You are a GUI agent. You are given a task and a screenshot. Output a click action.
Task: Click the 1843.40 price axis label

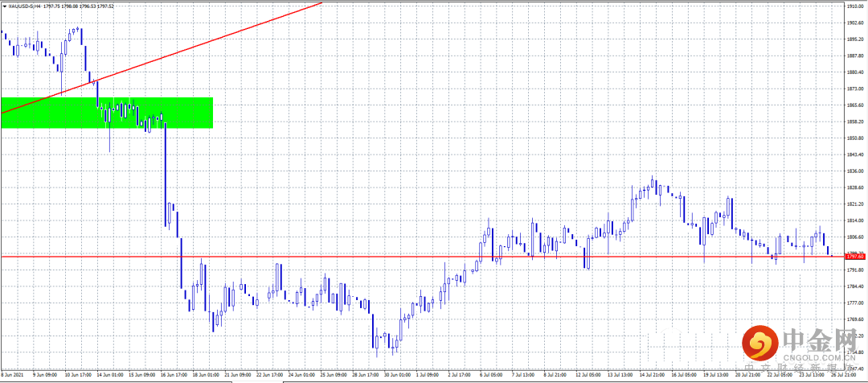(x=856, y=154)
